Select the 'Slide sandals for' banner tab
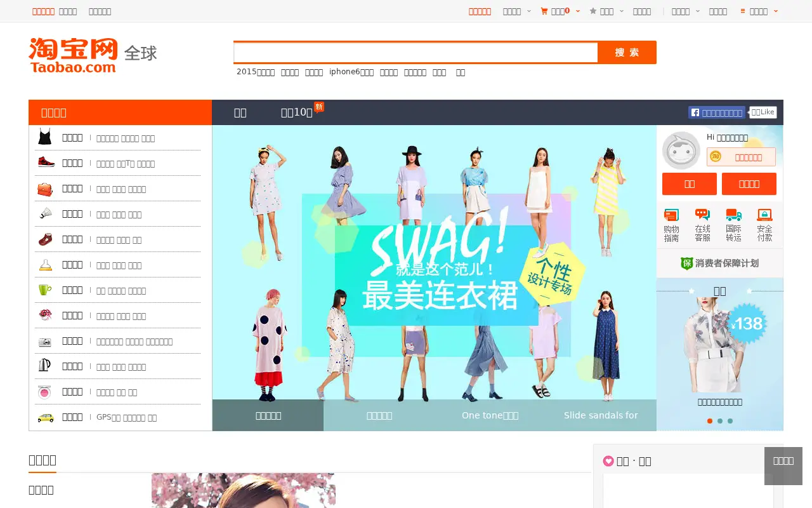Viewport: 812px width, 508px height. [x=601, y=415]
